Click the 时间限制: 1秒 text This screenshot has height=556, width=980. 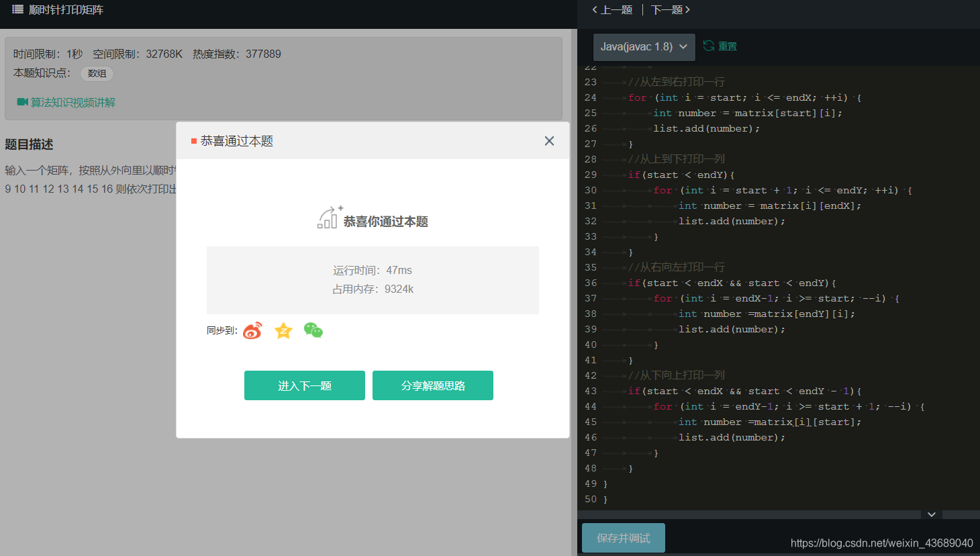48,54
